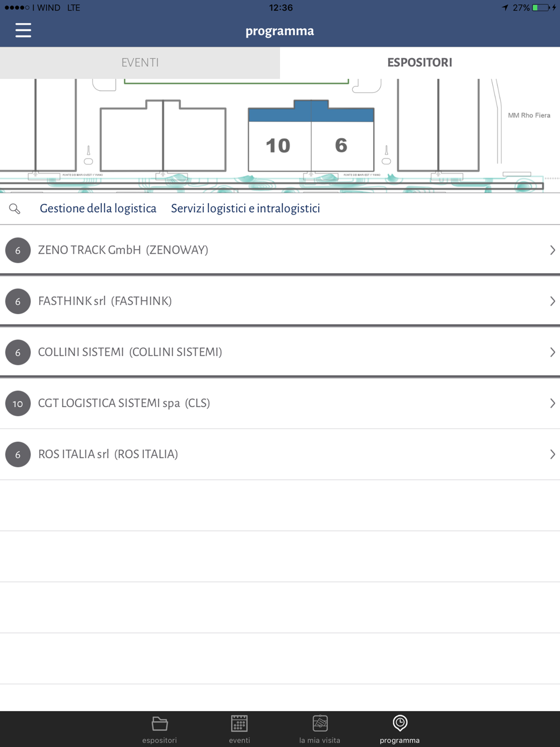This screenshot has width=560, height=747.
Task: Expand FASTHINK row chevron
Action: pyautogui.click(x=552, y=301)
